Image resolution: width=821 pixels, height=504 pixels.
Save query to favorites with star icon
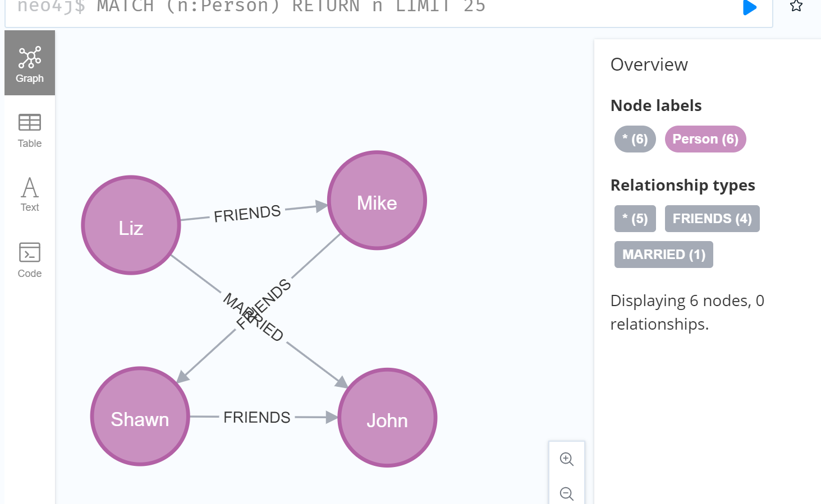[x=796, y=6]
